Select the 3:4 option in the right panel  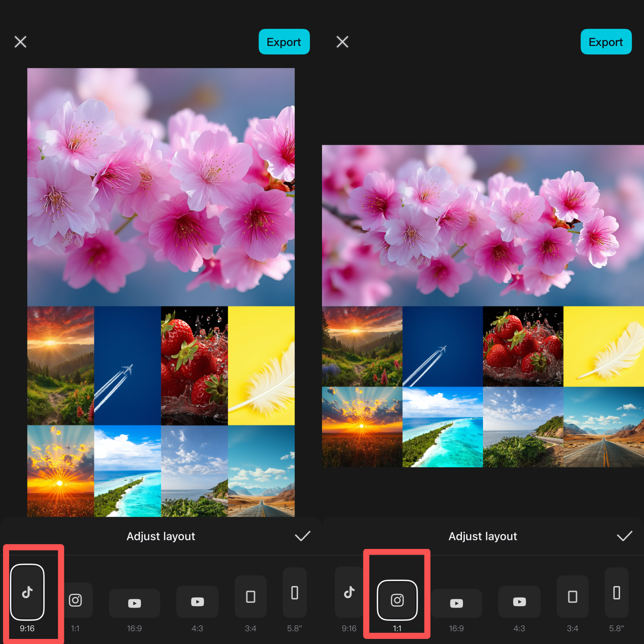pyautogui.click(x=572, y=597)
